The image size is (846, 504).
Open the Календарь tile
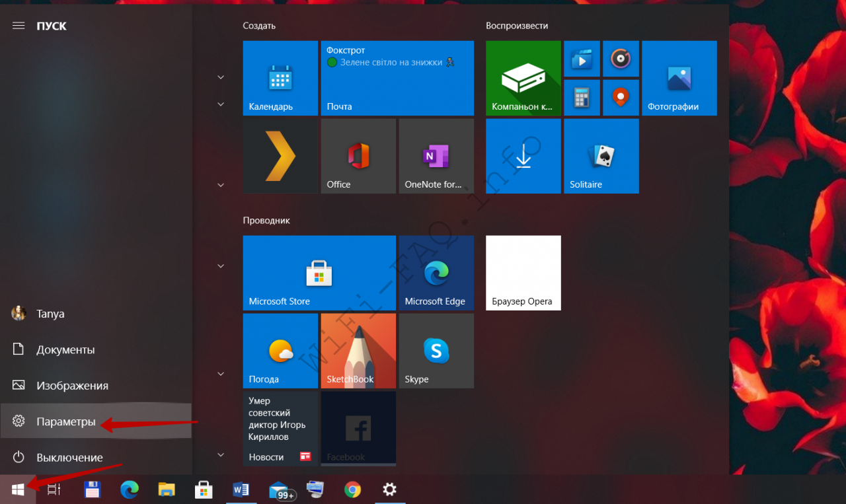point(280,78)
